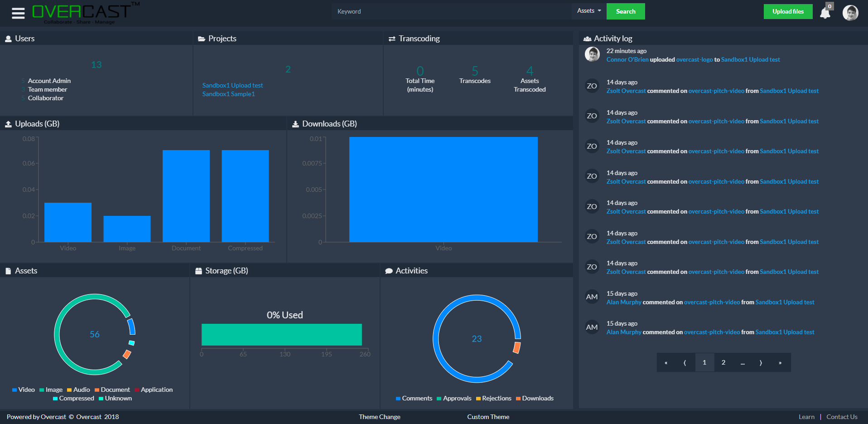Click the Uploads panel icon

[7, 123]
